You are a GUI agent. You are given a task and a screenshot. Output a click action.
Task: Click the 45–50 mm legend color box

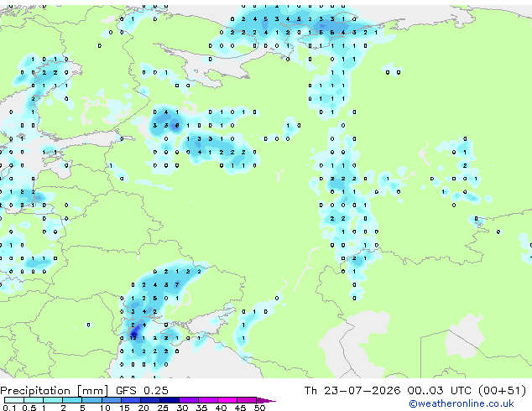pyautogui.click(x=247, y=400)
